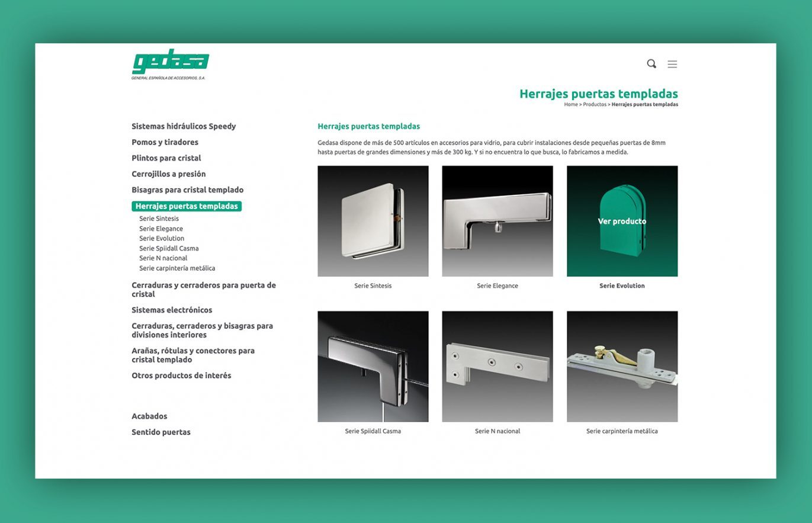Navigate to 'Pomos y tiradores'

[165, 142]
